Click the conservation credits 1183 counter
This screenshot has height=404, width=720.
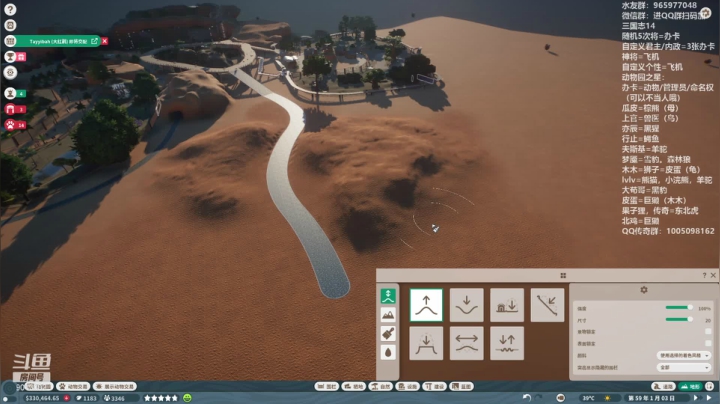pos(86,398)
